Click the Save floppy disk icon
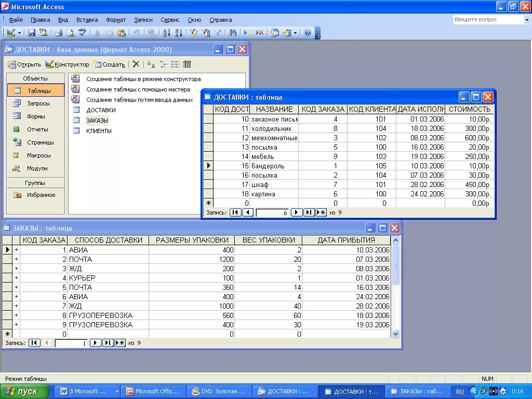Screen dimensions: 532x399 point(32,33)
